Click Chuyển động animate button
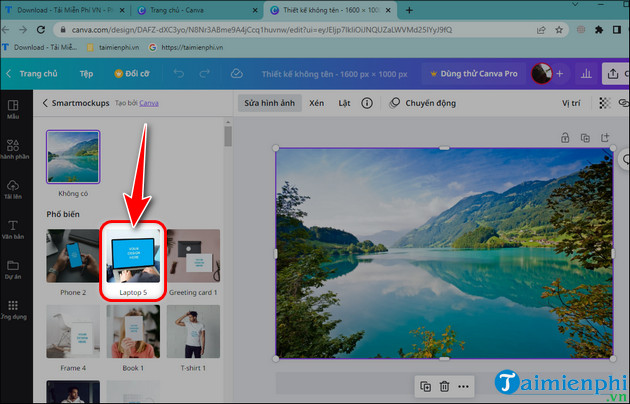The height and width of the screenshot is (404, 630). tap(423, 103)
